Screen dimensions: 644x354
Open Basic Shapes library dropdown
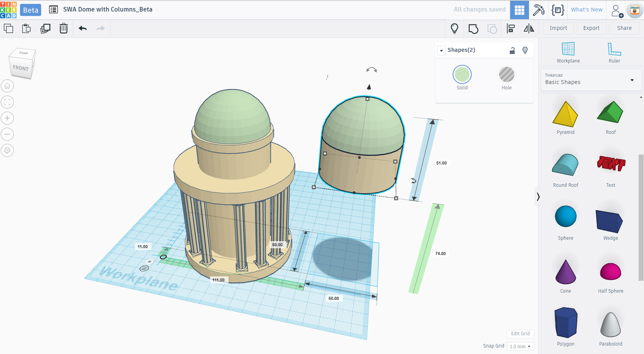pos(591,80)
